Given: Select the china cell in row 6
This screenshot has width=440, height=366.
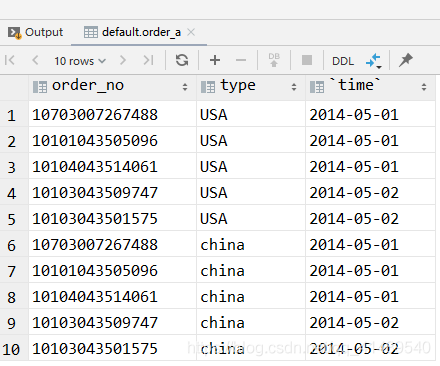Looking at the screenshot, I should click(251, 244).
